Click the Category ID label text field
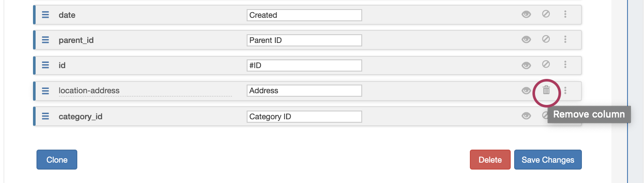The height and width of the screenshot is (183, 644). [304, 117]
